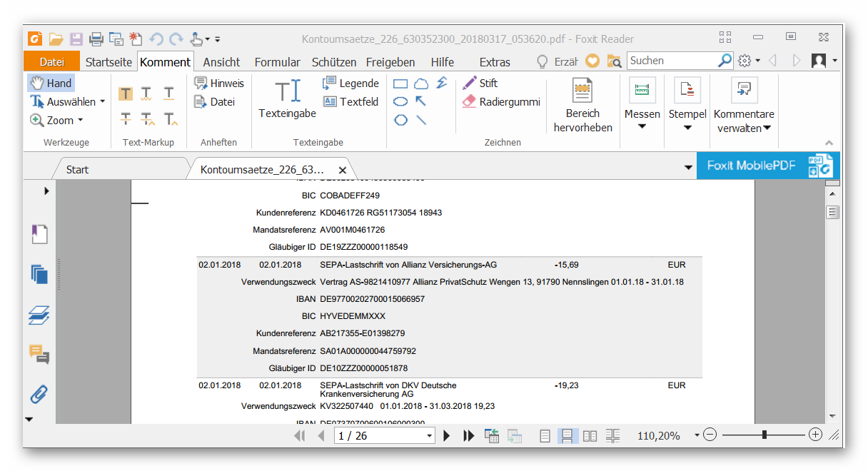Click the zoom out minus button
The image size is (868, 471).
710,435
